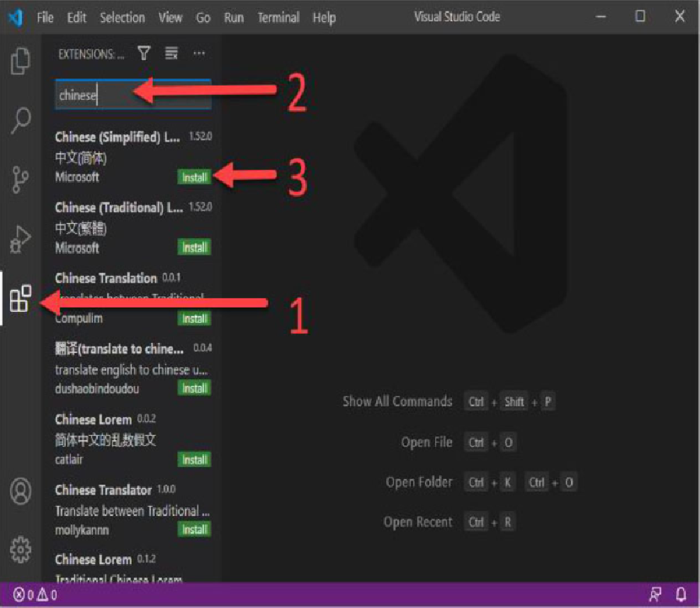The width and height of the screenshot is (700, 608).
Task: Open the Accounts menu icon
Action: click(x=21, y=491)
